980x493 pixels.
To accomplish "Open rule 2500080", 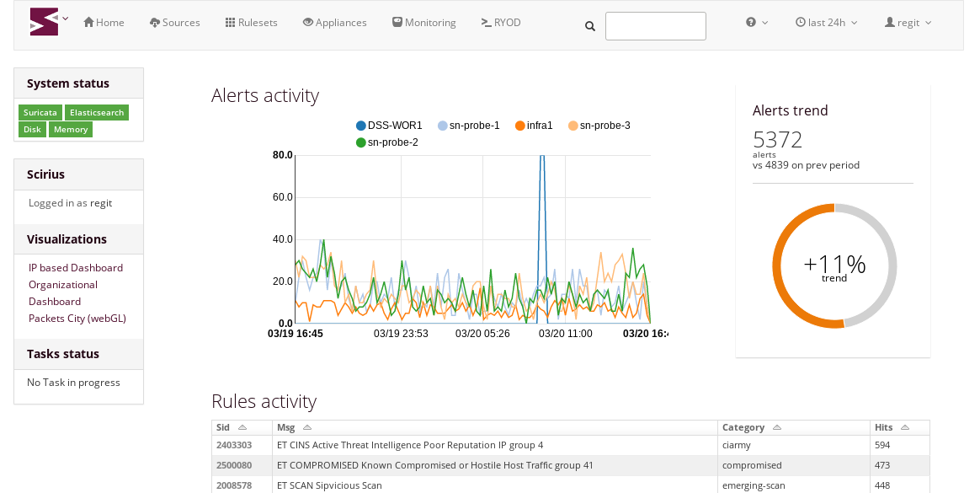I will coord(234,465).
